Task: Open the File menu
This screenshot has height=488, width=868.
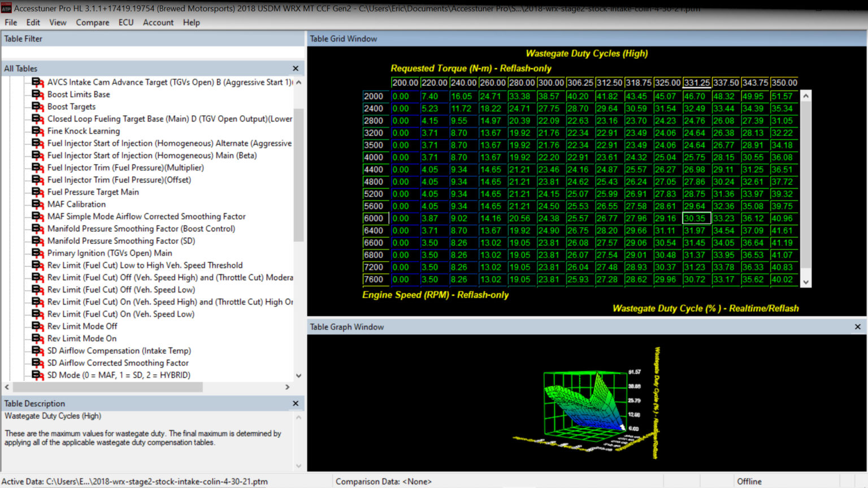Action: (x=11, y=23)
